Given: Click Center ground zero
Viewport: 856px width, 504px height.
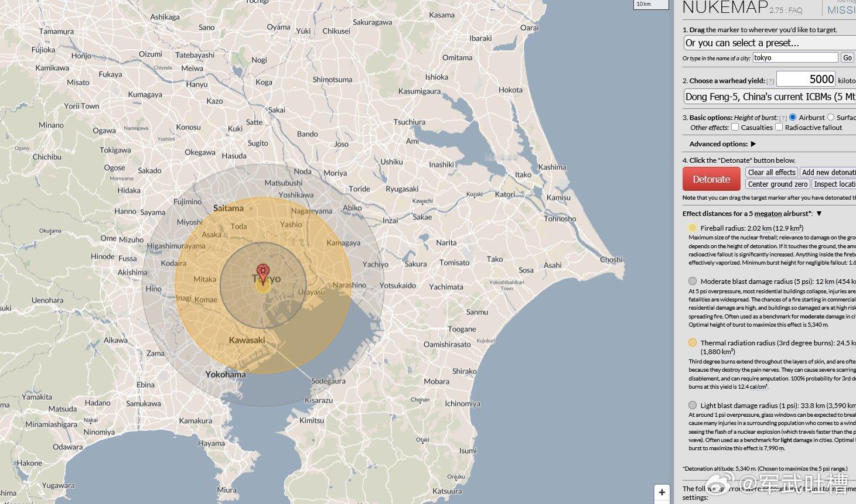Looking at the screenshot, I should [777, 184].
